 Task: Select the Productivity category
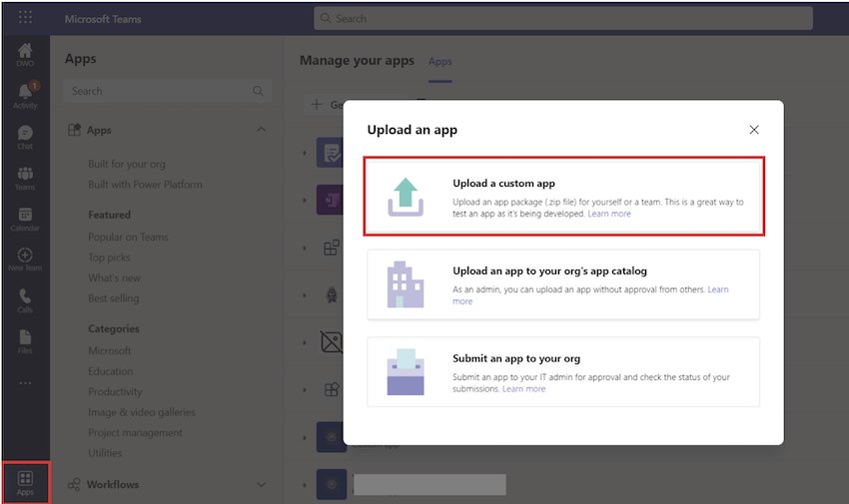[x=115, y=391]
